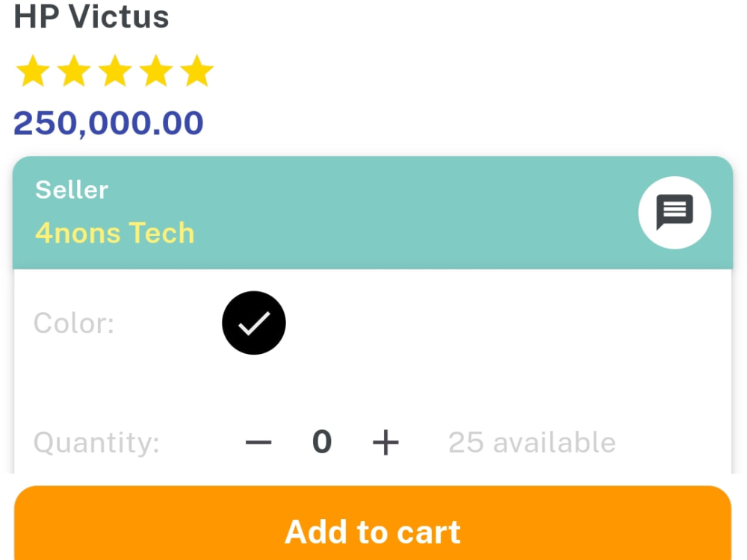Increase quantity with the plus icon
The width and height of the screenshot is (747, 560).
coord(385,442)
